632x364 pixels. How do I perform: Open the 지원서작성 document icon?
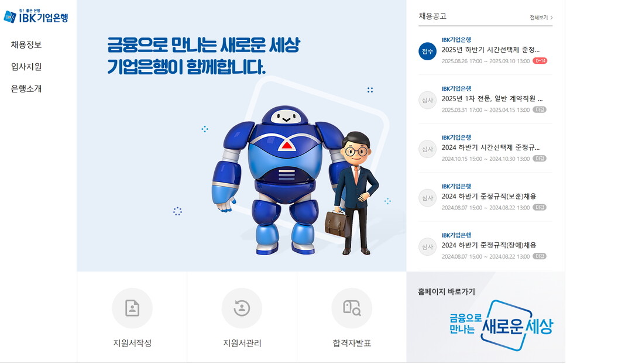pyautogui.click(x=132, y=308)
